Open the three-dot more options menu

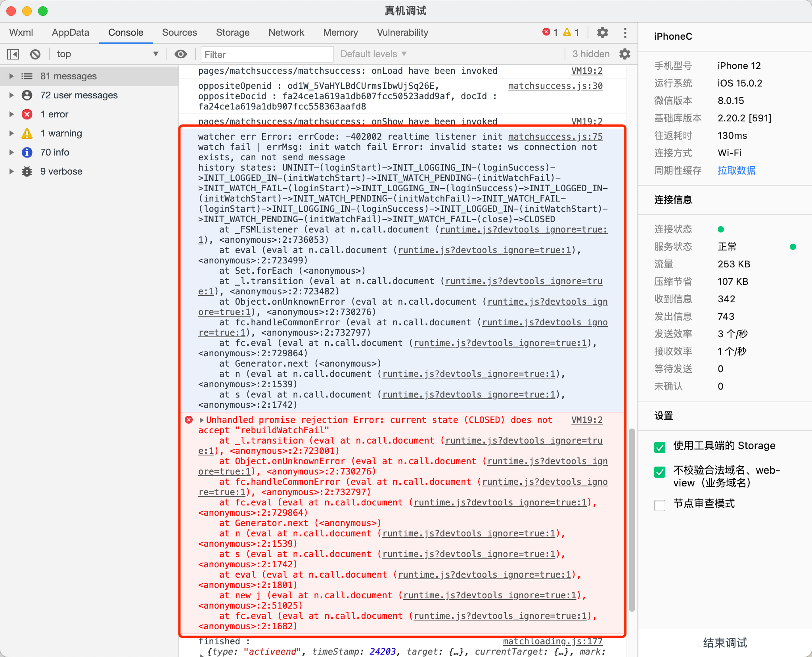pos(625,33)
